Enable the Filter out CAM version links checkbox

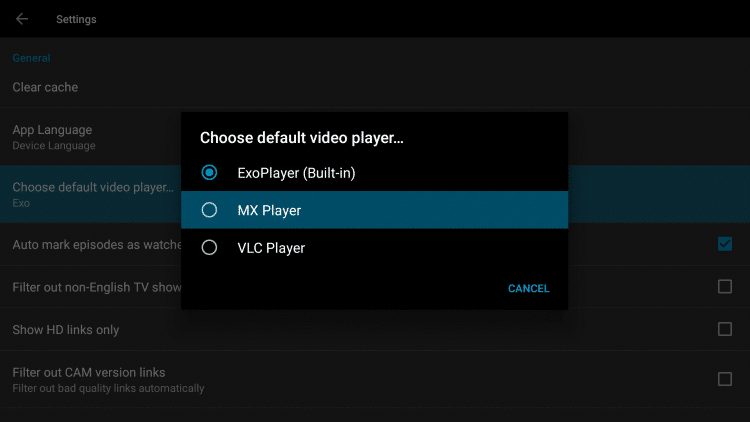click(725, 379)
